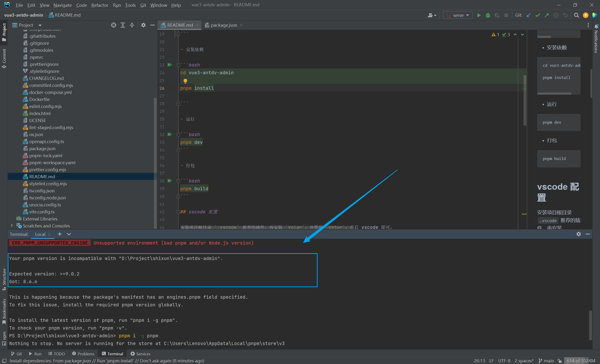Select package.json in the project tree

42,149
